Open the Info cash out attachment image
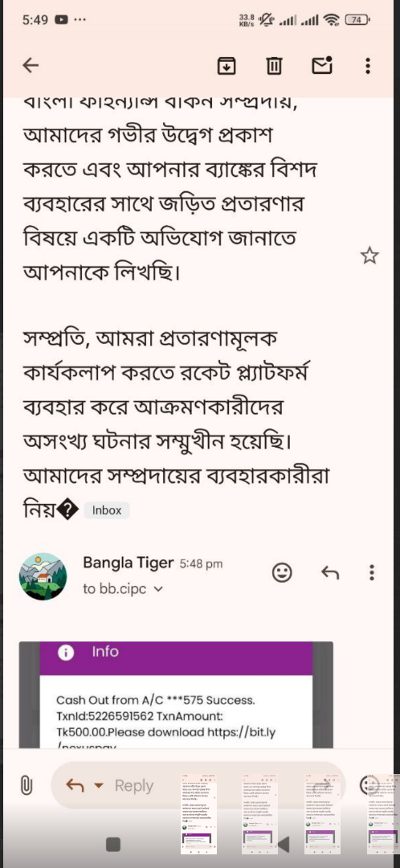 pos(176,694)
